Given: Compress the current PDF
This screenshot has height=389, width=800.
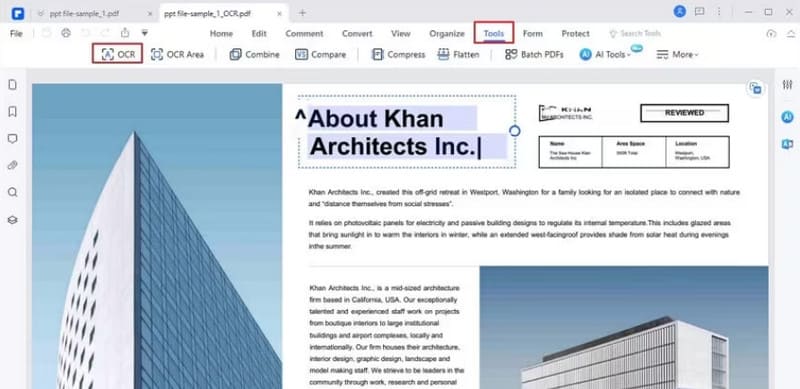Looking at the screenshot, I should point(398,55).
